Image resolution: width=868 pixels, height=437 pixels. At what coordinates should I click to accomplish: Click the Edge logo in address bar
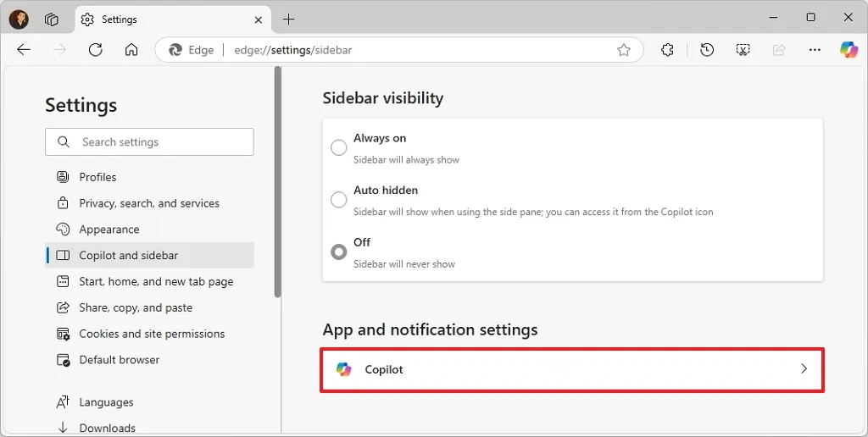tap(175, 50)
